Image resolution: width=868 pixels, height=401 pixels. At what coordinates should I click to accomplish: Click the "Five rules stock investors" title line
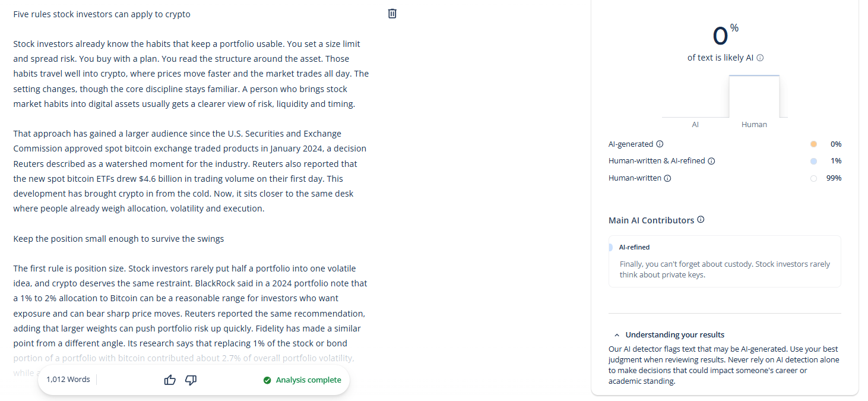[102, 14]
